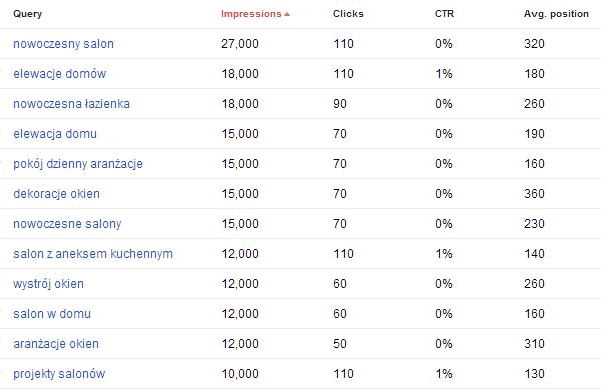Open the 'aranżacje okien' query link
Image resolution: width=601 pixels, height=389 pixels.
coord(56,344)
